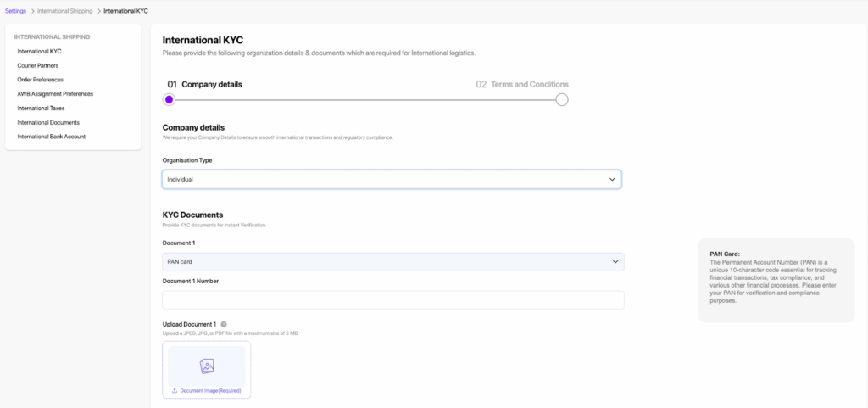Focus the Document 1 Number input field

[x=392, y=300]
